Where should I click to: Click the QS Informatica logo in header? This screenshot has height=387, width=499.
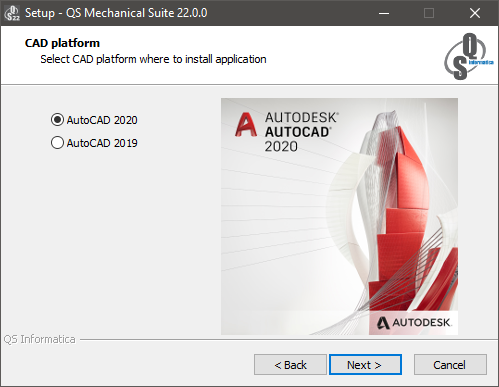[x=469, y=56]
